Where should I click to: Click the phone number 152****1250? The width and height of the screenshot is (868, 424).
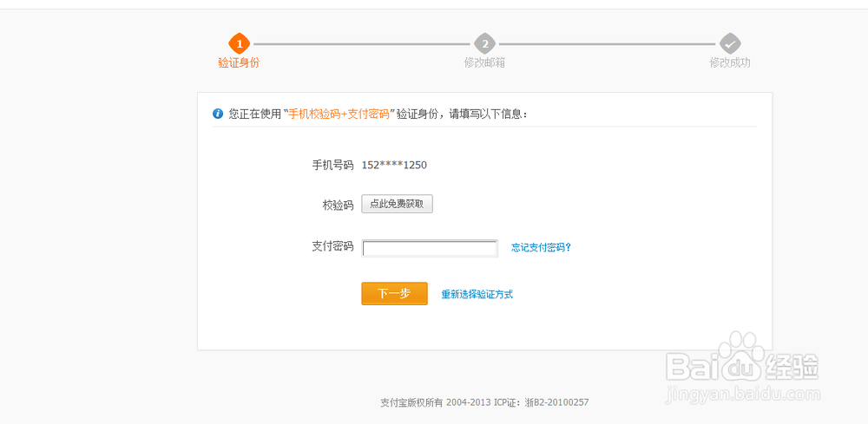394,165
